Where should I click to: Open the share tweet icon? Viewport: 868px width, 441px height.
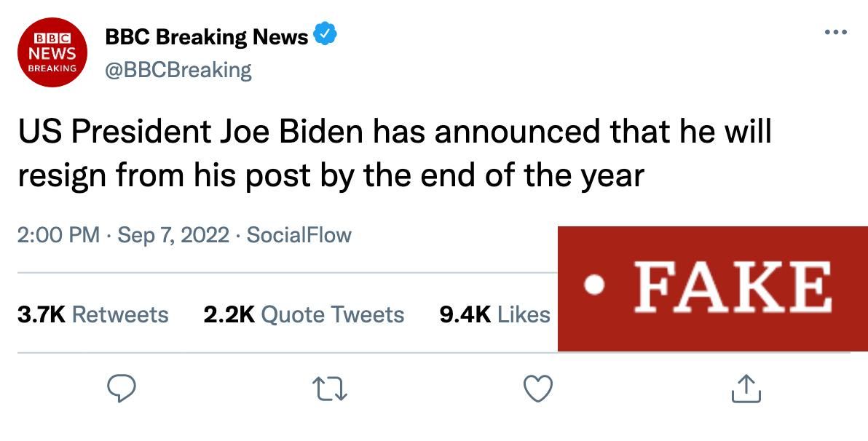pos(745,389)
